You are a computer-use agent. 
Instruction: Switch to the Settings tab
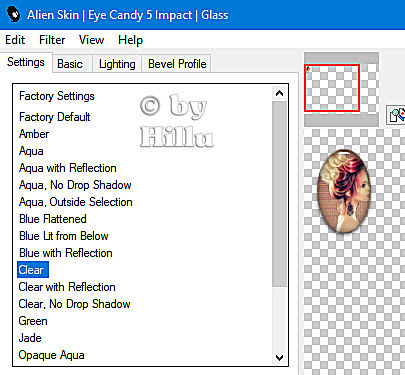(x=26, y=62)
